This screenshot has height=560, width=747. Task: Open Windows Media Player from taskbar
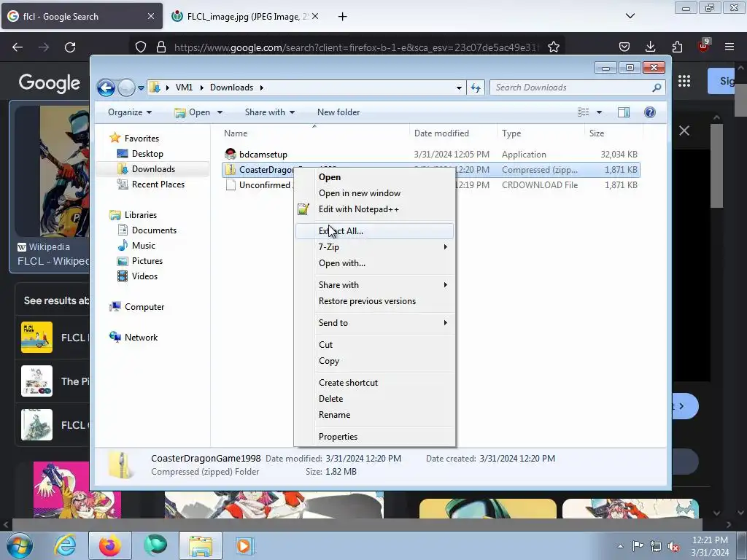245,545
